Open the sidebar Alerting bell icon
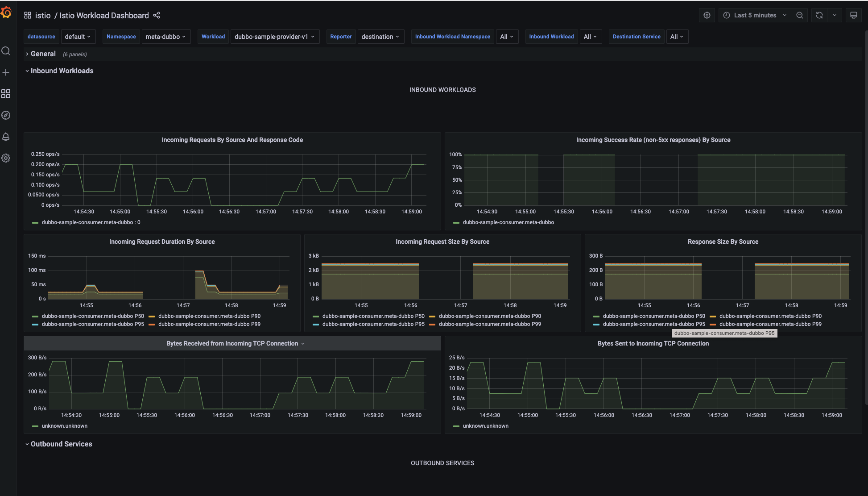868x496 pixels. [6, 137]
